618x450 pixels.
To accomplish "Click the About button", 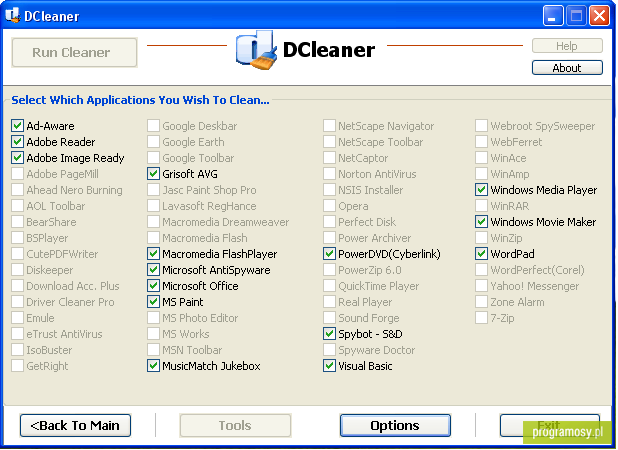I will (x=567, y=68).
